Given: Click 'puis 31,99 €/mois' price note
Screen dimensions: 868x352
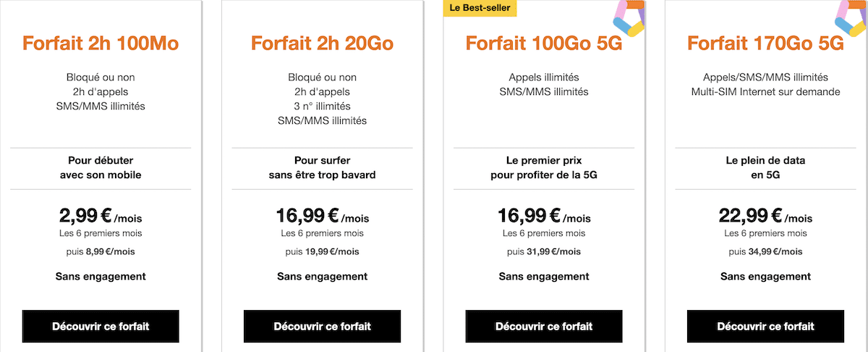Looking at the screenshot, I should pos(544,251).
